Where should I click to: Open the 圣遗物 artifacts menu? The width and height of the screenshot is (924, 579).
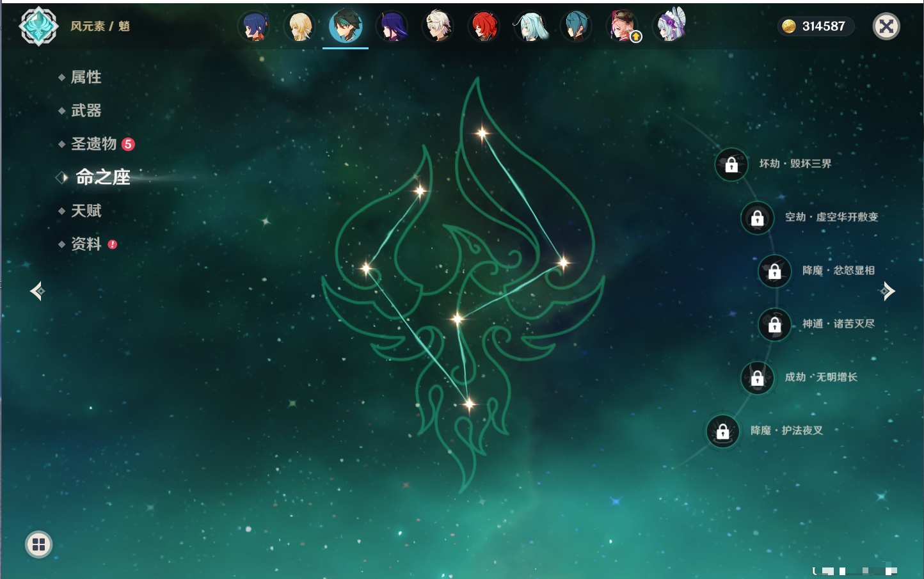tap(93, 144)
